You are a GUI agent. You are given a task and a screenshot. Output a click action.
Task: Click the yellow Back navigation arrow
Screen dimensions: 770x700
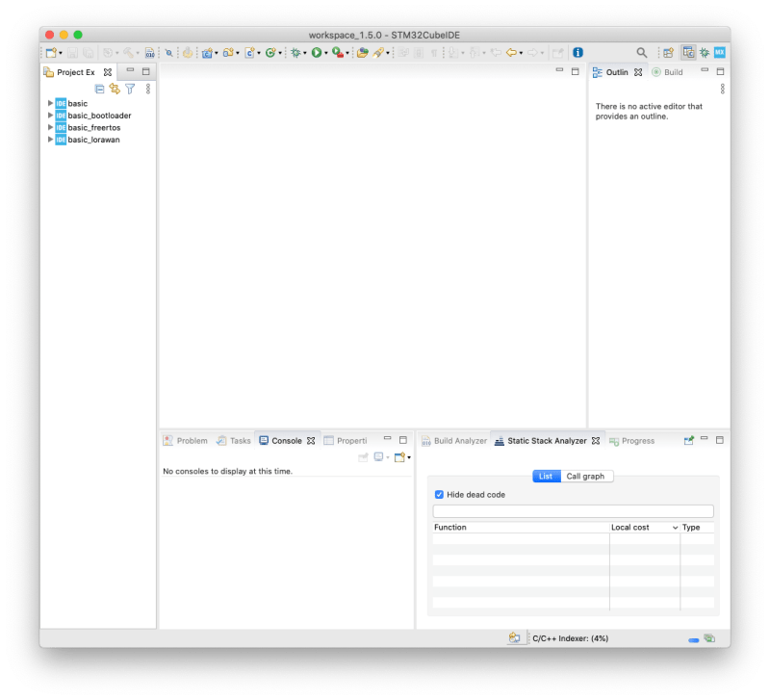pos(511,53)
